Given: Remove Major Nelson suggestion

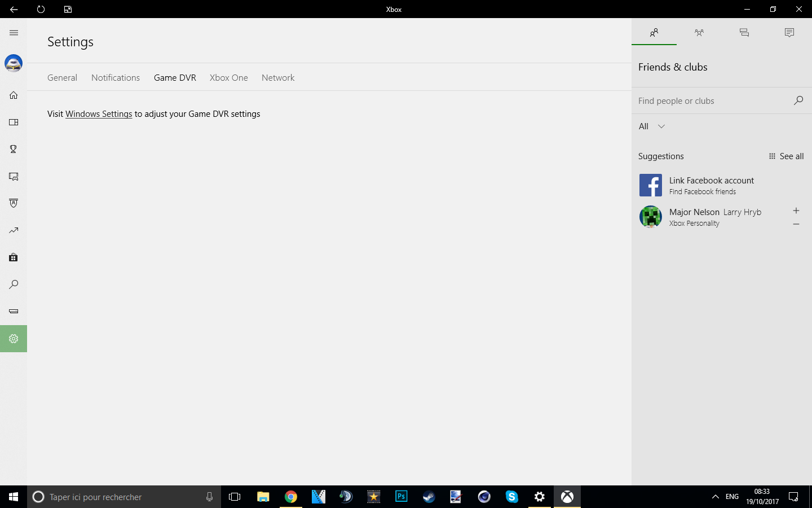Looking at the screenshot, I should [x=796, y=224].
